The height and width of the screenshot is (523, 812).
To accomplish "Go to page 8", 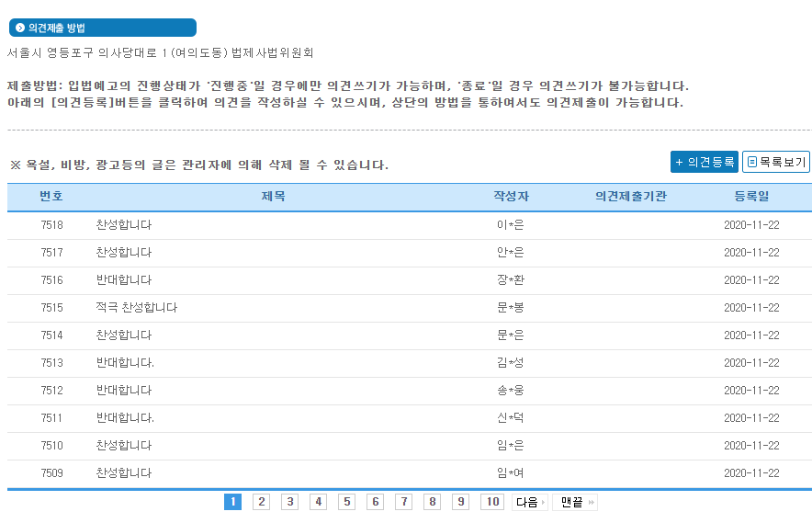I will 432,502.
